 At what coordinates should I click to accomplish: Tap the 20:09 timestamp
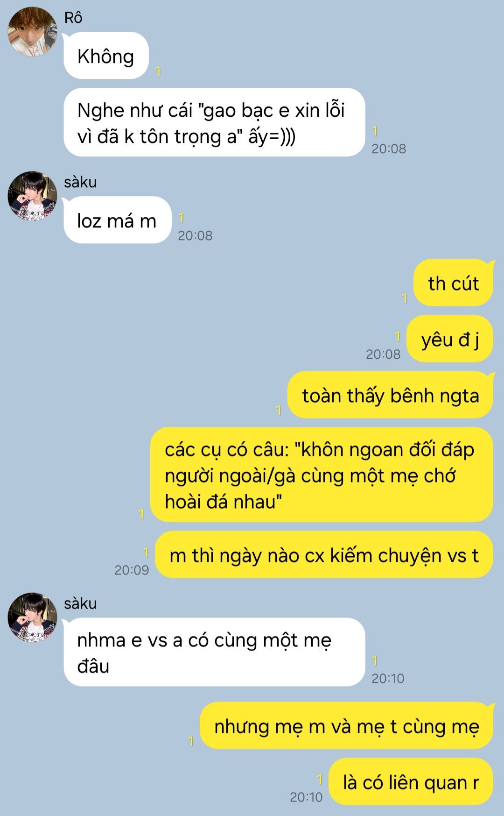pyautogui.click(x=132, y=570)
